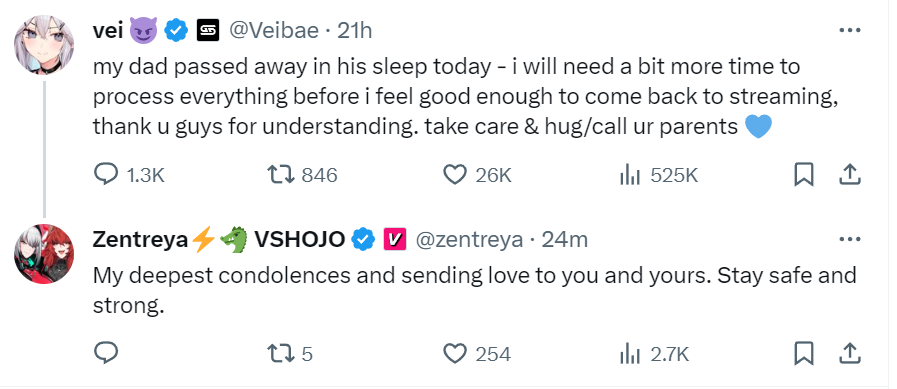This screenshot has width=897, height=389.
Task: Open the @Veibae handle link
Action: point(274,30)
